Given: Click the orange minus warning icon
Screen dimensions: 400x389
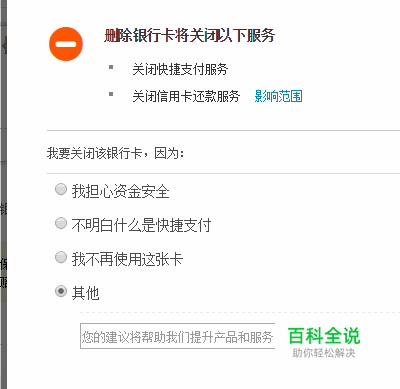Looking at the screenshot, I should pyautogui.click(x=66, y=44).
